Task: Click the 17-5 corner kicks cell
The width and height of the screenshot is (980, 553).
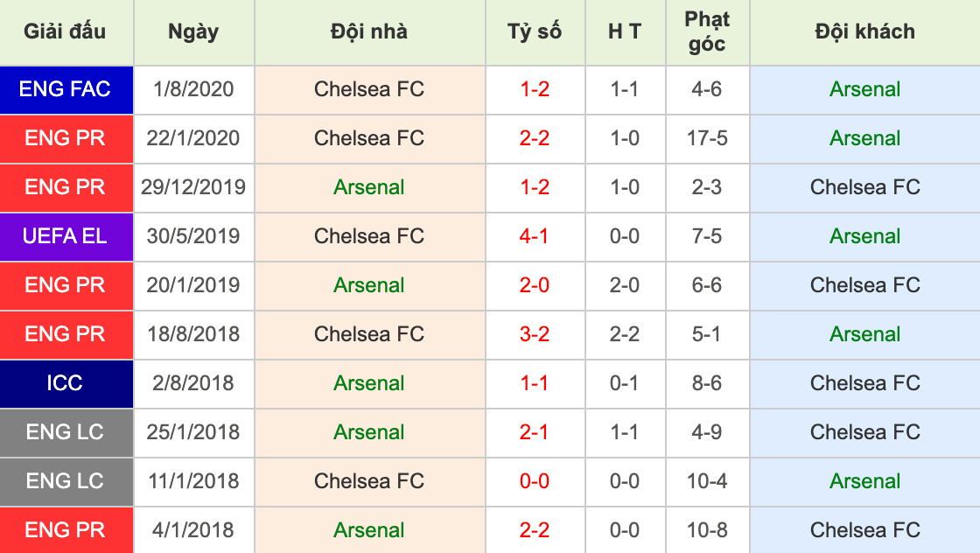Action: 707,138
